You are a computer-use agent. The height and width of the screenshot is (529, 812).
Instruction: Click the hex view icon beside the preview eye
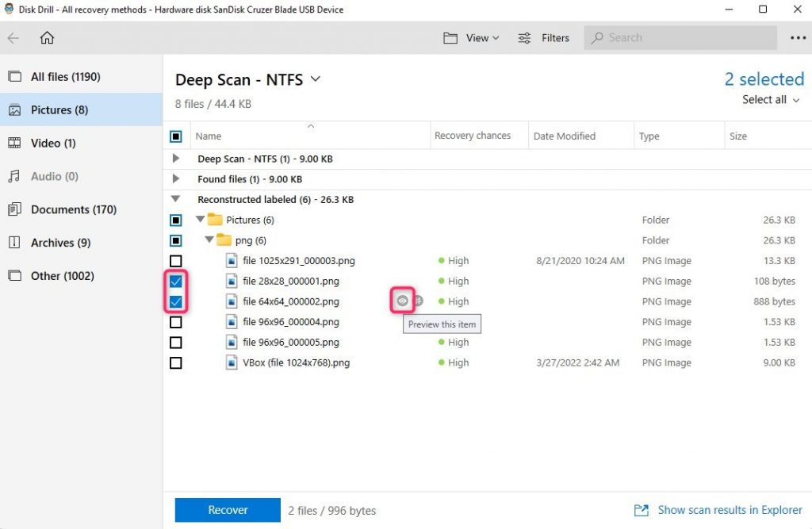419,301
